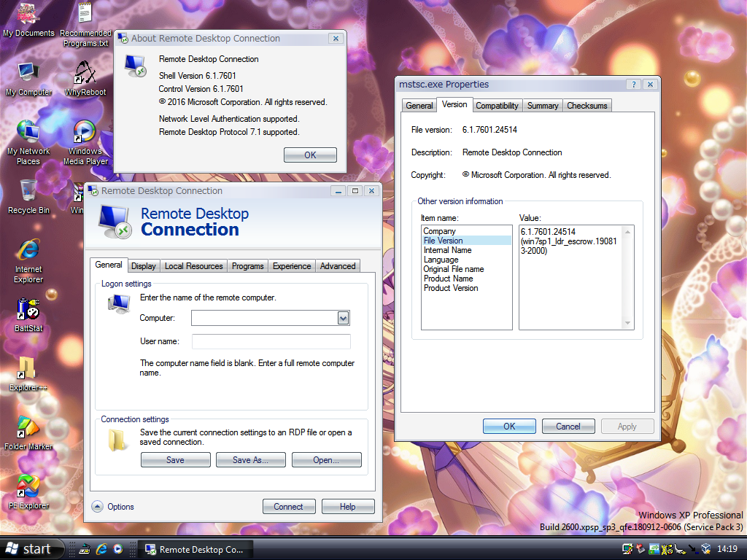Screen dimensions: 747x560
Task: Click the Value box scrollbar down arrow
Action: pos(627,323)
